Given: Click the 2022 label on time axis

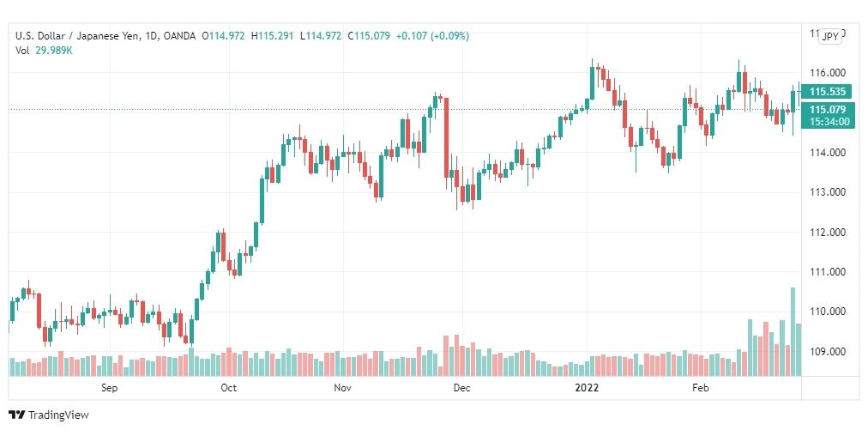Looking at the screenshot, I should click(x=587, y=388).
